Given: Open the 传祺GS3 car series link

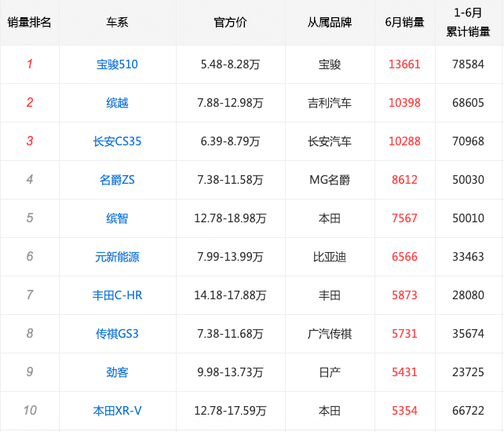Looking at the screenshot, I should point(117,334).
